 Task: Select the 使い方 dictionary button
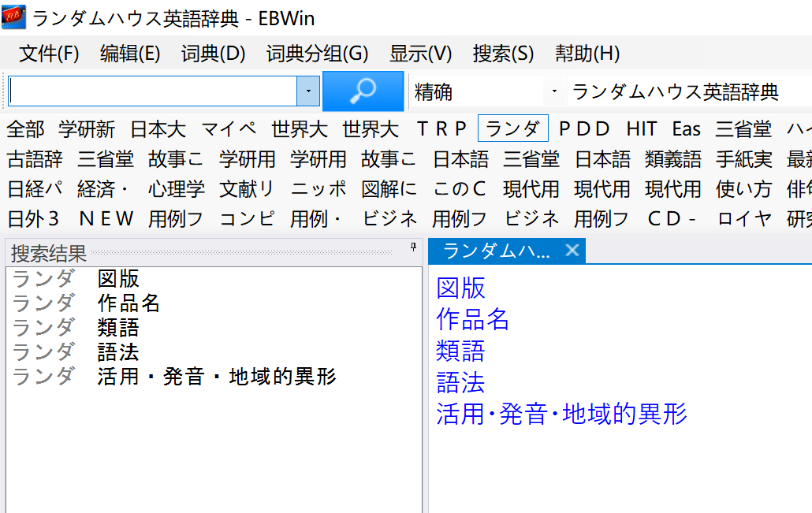743,188
